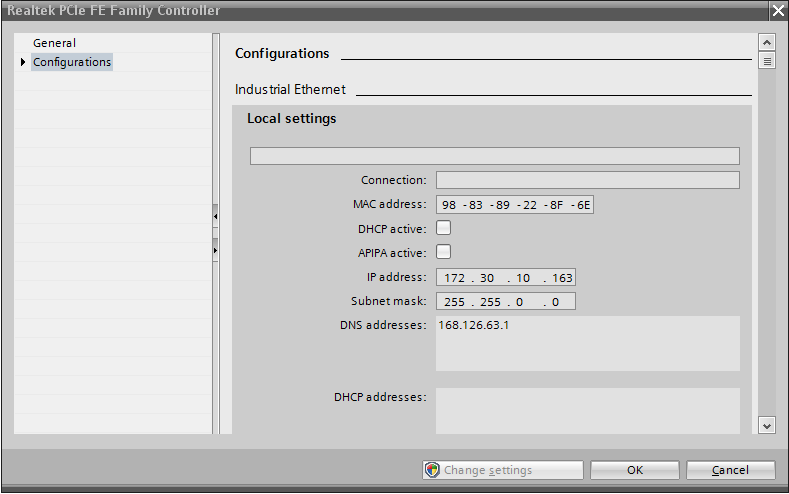
Task: Select Configurations in the navigation tree
Action: click(72, 62)
